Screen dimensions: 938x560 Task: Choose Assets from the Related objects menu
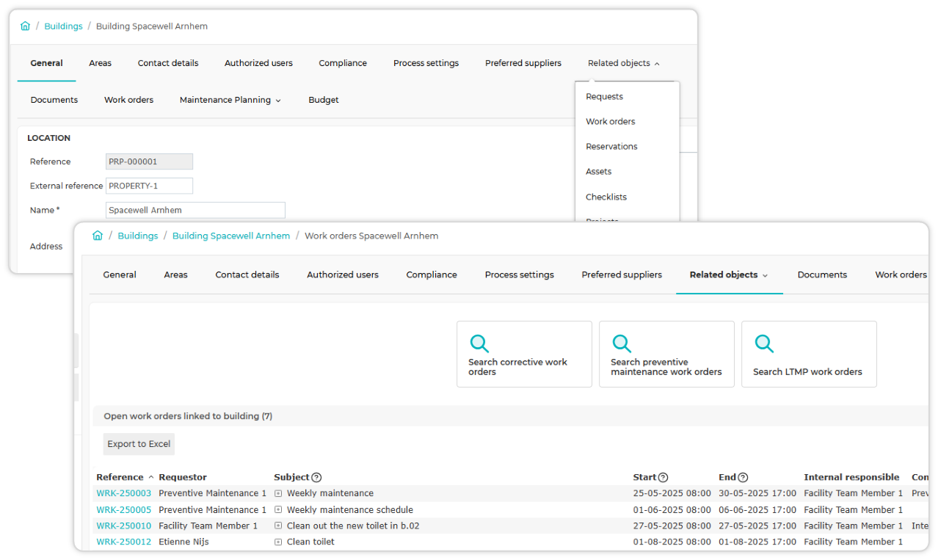coord(598,171)
